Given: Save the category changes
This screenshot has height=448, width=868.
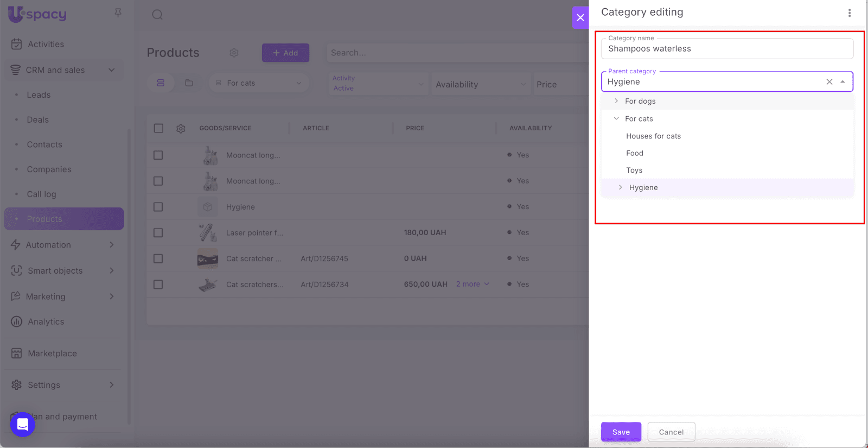Looking at the screenshot, I should (x=621, y=432).
